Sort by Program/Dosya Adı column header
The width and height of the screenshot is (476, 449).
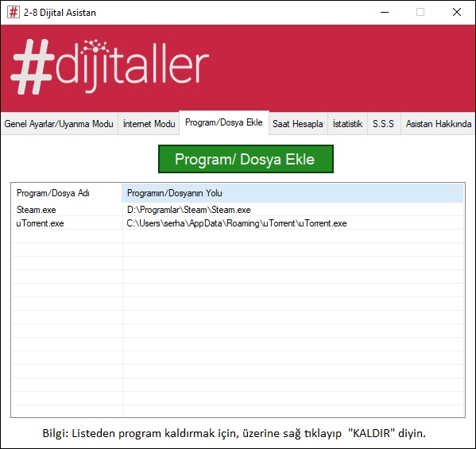[x=67, y=193]
